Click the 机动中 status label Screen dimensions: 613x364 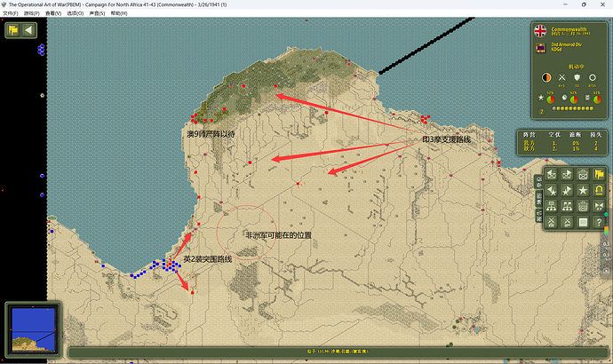click(577, 67)
